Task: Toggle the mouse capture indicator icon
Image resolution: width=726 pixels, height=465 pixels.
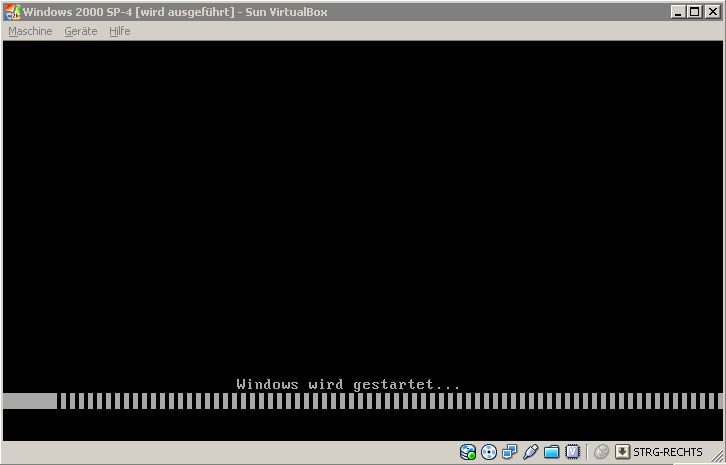Action: [x=601, y=452]
